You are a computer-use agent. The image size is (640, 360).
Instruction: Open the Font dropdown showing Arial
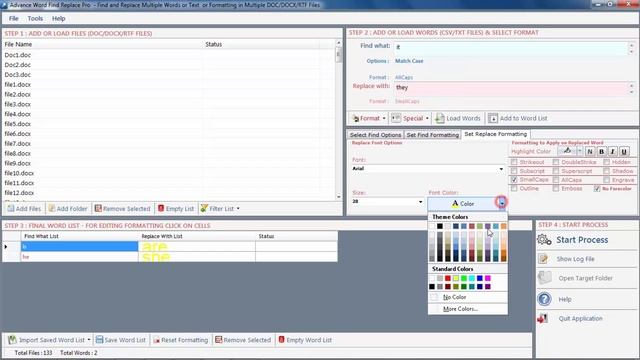tap(501, 169)
